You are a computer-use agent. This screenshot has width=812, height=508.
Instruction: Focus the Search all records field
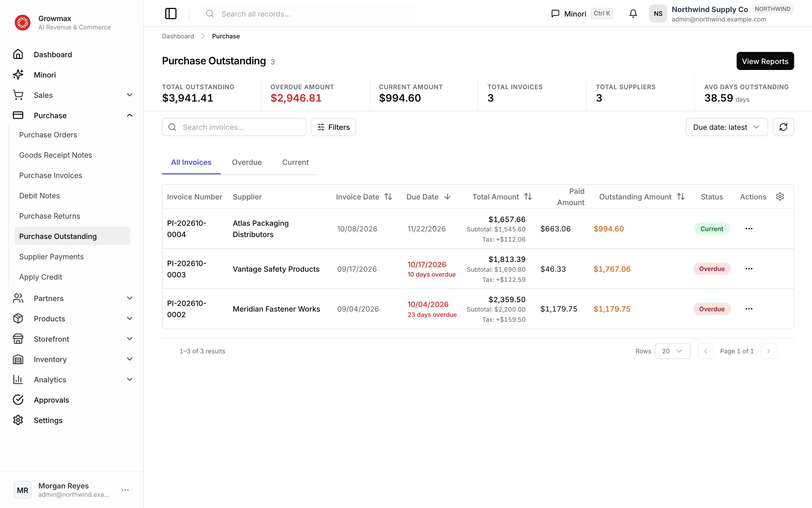click(307, 14)
